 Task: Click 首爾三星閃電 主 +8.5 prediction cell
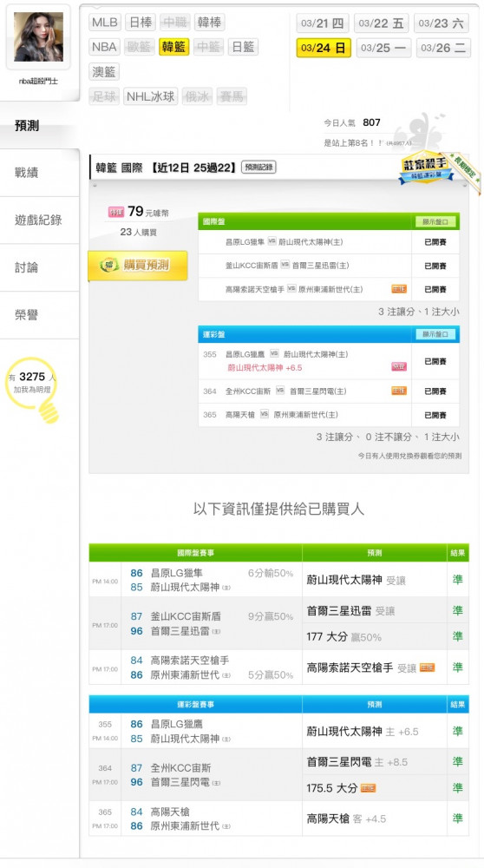(x=375, y=762)
